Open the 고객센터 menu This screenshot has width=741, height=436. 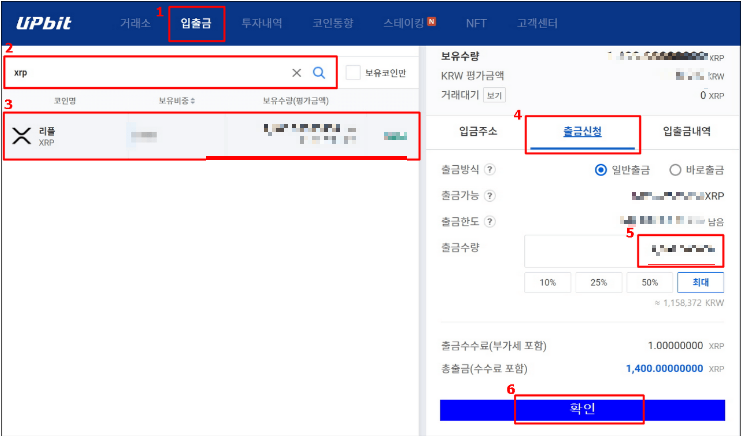point(537,23)
